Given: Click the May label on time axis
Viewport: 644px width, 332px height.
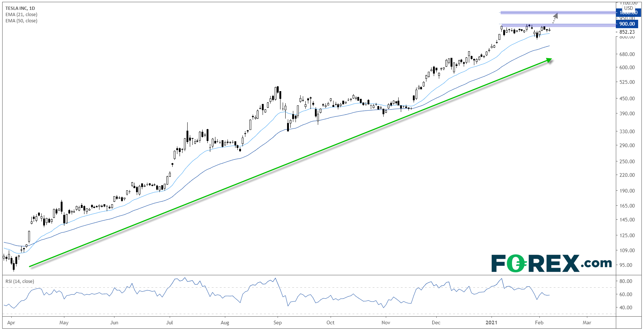Looking at the screenshot, I should (64, 323).
